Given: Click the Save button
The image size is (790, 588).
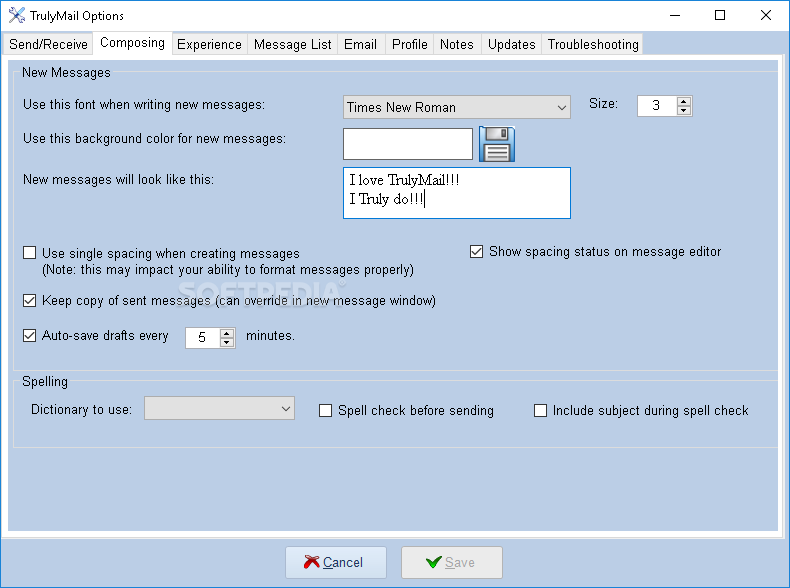Looking at the screenshot, I should pyautogui.click(x=452, y=562).
